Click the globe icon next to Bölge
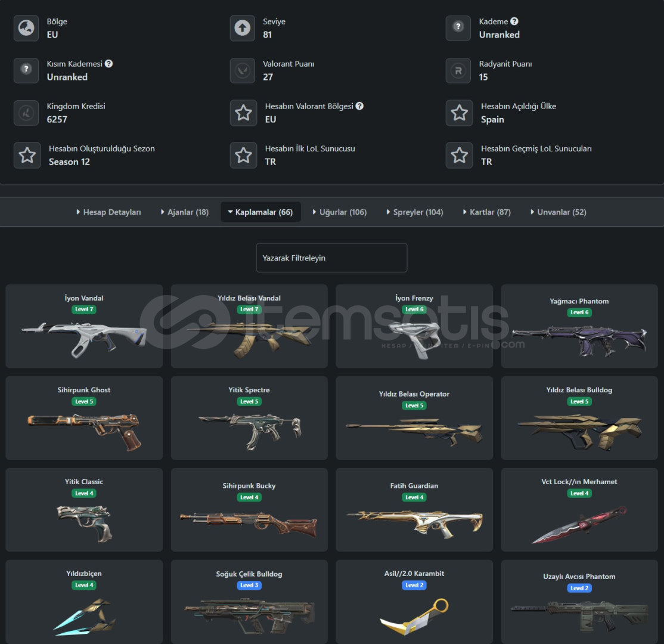 (x=26, y=28)
